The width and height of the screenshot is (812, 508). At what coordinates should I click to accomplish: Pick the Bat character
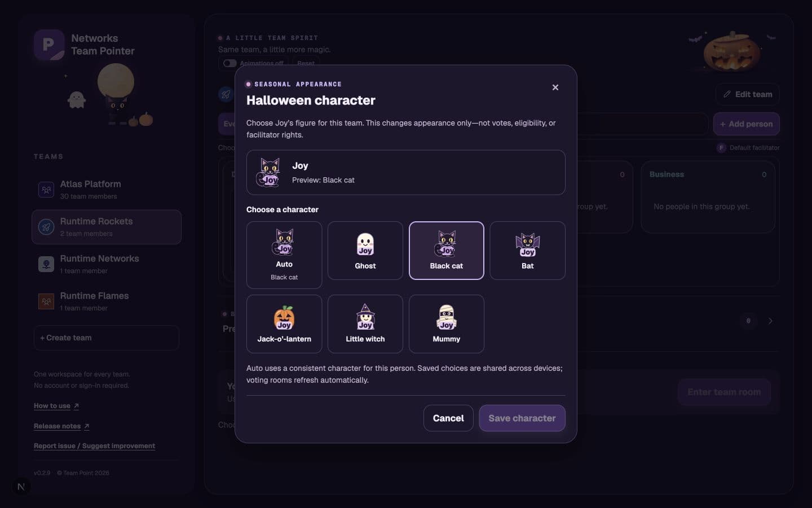pos(528,250)
